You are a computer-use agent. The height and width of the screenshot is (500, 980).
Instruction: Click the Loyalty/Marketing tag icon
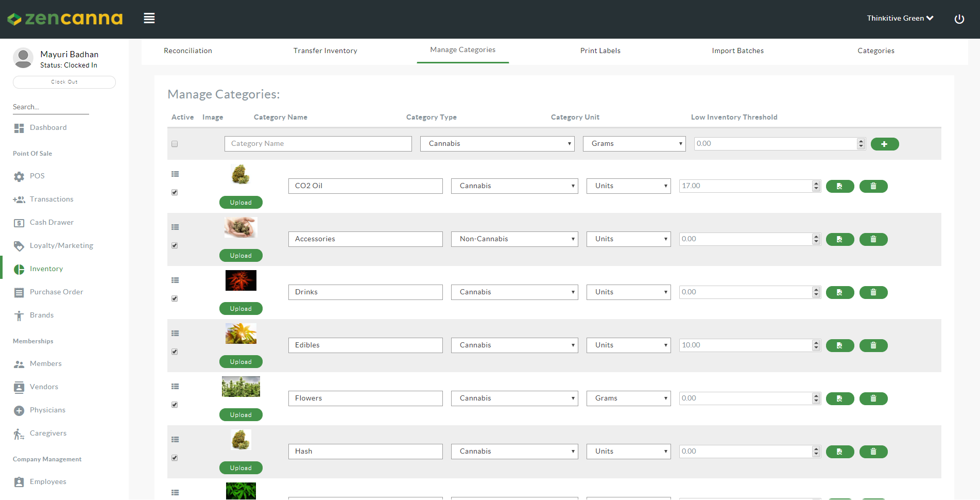(x=19, y=246)
